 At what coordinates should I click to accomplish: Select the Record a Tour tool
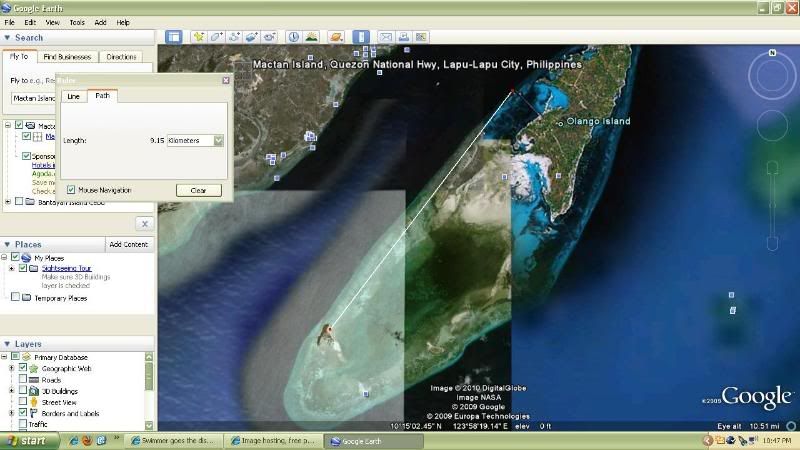coord(269,37)
